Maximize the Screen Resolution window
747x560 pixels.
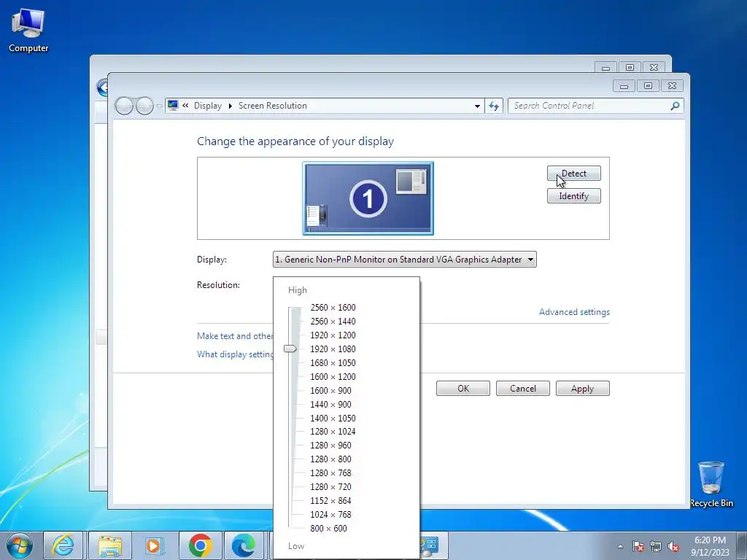[x=648, y=86]
